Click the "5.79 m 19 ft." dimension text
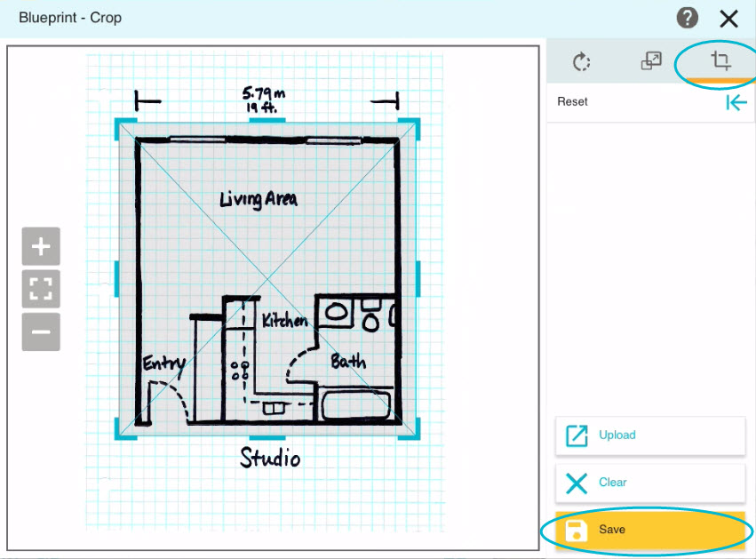Image resolution: width=756 pixels, height=559 pixels. (x=263, y=100)
